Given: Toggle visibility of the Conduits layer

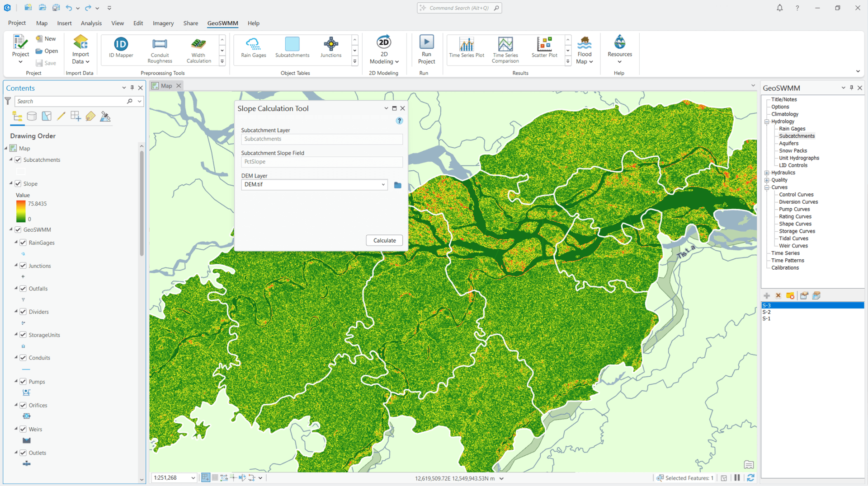Looking at the screenshot, I should point(23,357).
